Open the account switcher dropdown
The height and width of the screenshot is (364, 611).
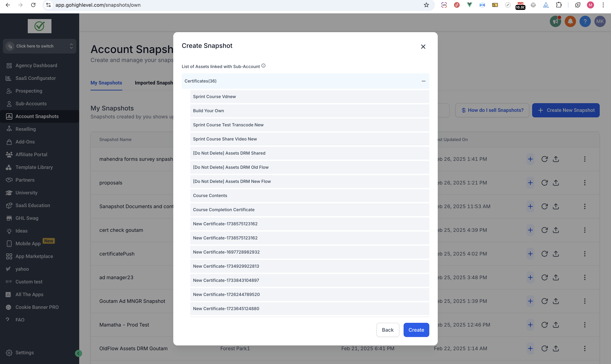point(39,46)
